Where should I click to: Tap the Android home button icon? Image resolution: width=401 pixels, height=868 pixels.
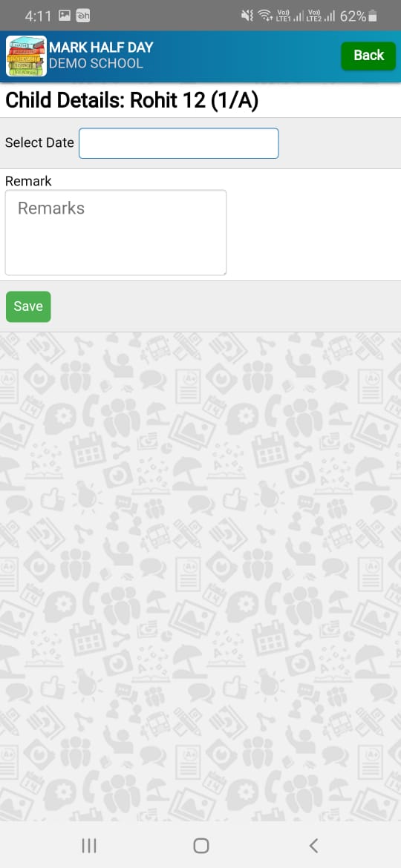click(x=200, y=845)
